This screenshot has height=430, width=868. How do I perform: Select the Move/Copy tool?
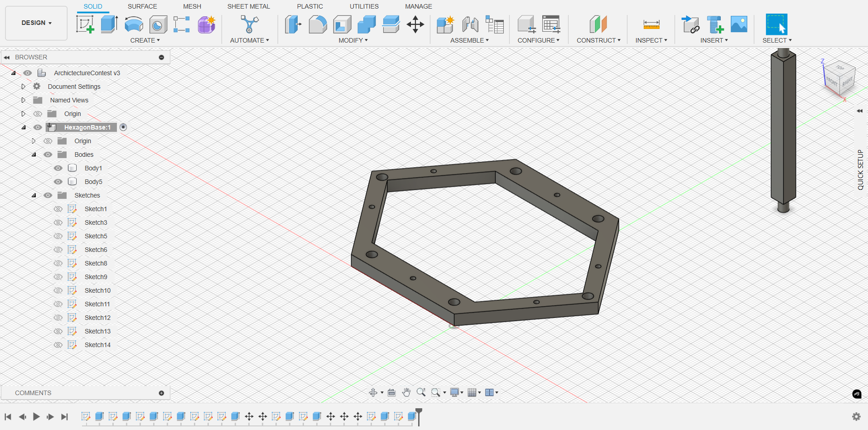pyautogui.click(x=415, y=24)
